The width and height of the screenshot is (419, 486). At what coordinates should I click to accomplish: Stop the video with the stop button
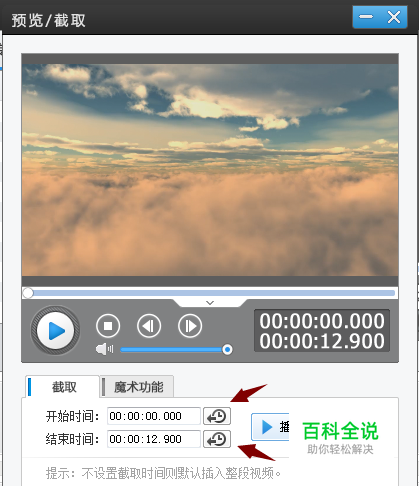108,326
